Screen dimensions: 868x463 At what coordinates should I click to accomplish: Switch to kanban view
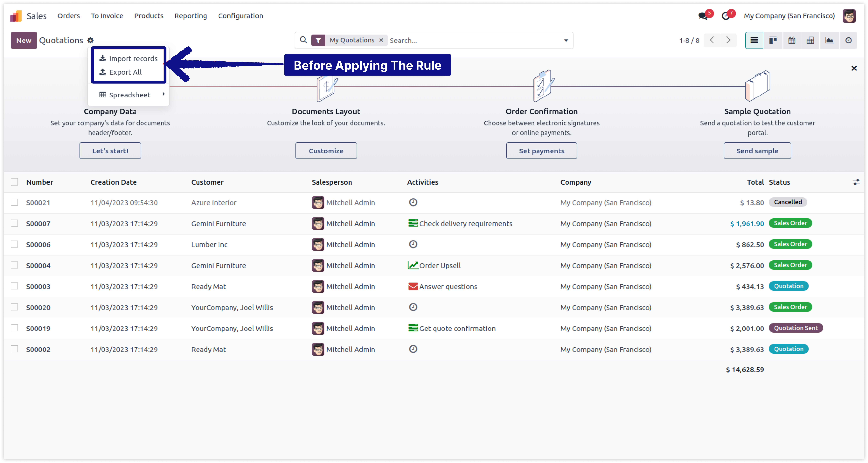point(773,40)
